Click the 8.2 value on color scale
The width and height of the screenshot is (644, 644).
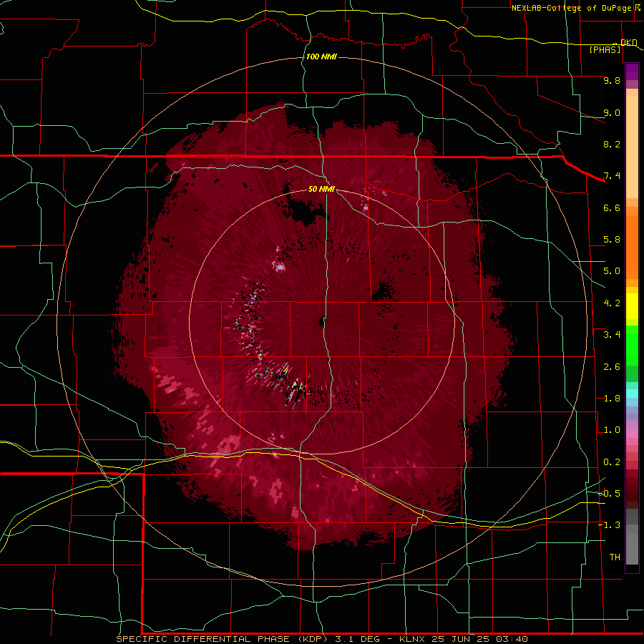pyautogui.click(x=612, y=144)
